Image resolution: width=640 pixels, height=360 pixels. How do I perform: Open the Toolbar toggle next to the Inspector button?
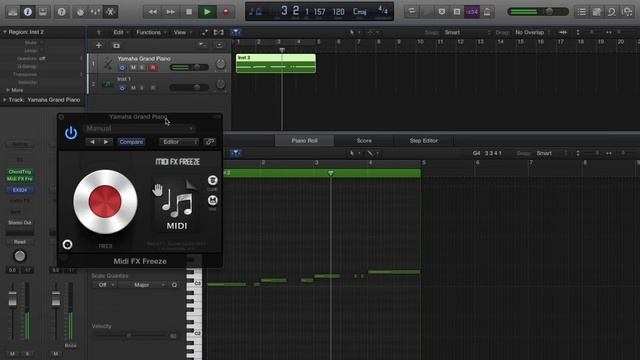[43, 12]
